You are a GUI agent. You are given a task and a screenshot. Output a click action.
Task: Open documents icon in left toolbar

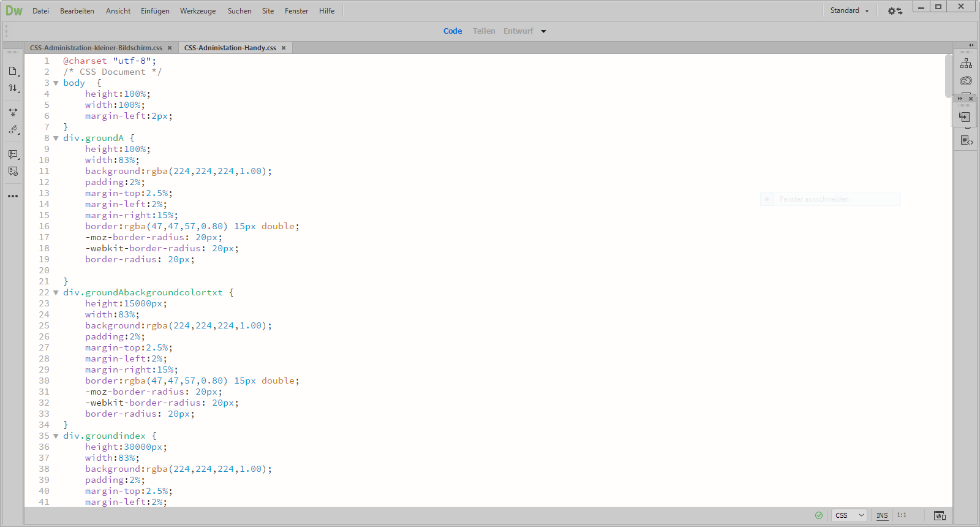tap(13, 71)
